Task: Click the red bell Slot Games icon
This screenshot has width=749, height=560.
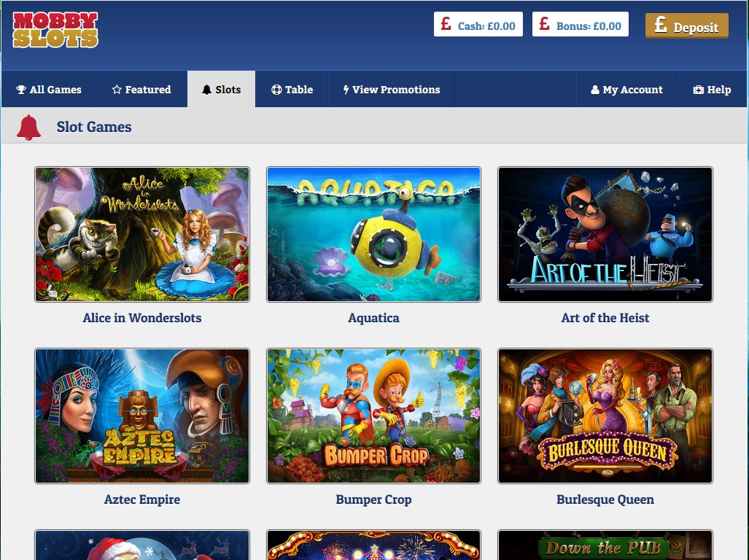Action: pos(29,127)
